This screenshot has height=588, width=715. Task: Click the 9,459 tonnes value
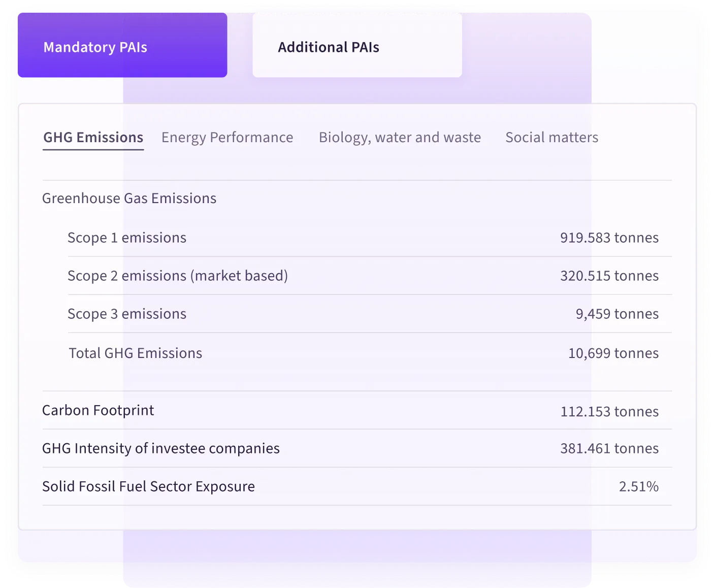pos(617,314)
